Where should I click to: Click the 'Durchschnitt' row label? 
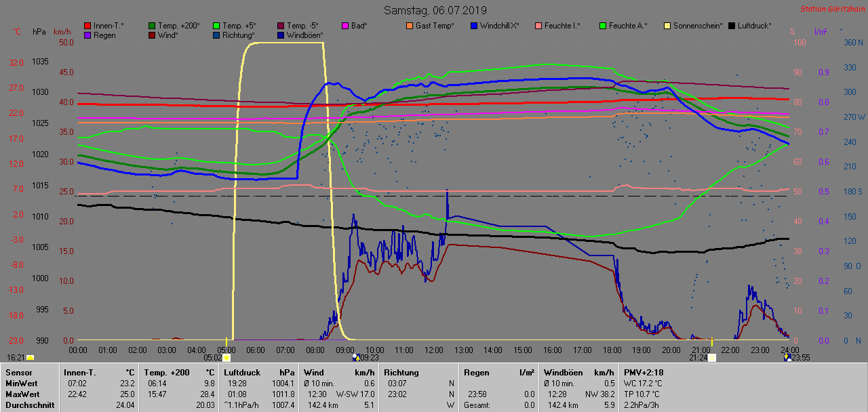(29, 405)
